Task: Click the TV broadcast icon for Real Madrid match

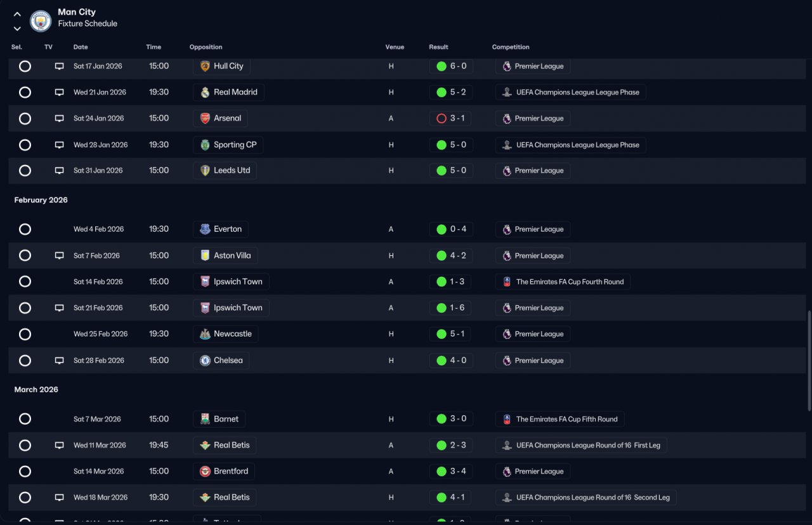Action: (x=59, y=92)
